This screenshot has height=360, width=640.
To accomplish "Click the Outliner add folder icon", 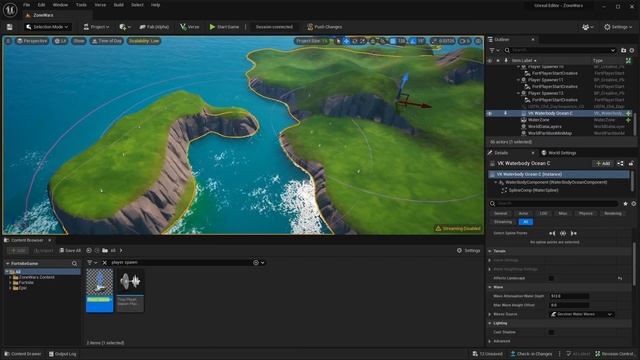I will [623, 50].
